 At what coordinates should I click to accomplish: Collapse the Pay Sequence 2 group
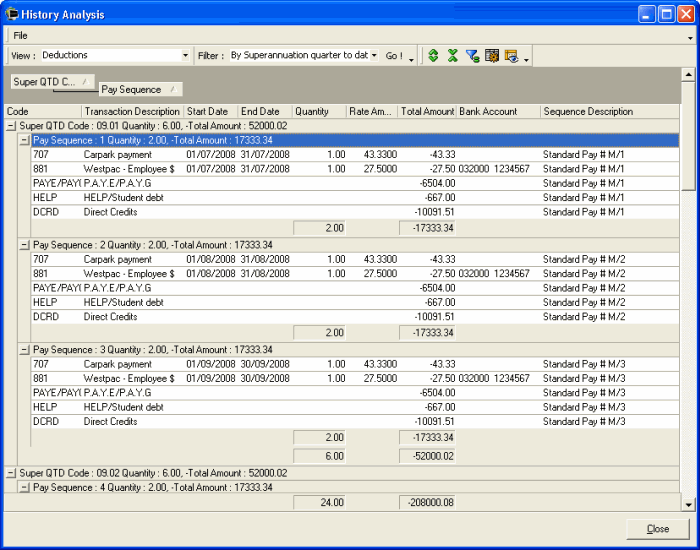coord(25,245)
